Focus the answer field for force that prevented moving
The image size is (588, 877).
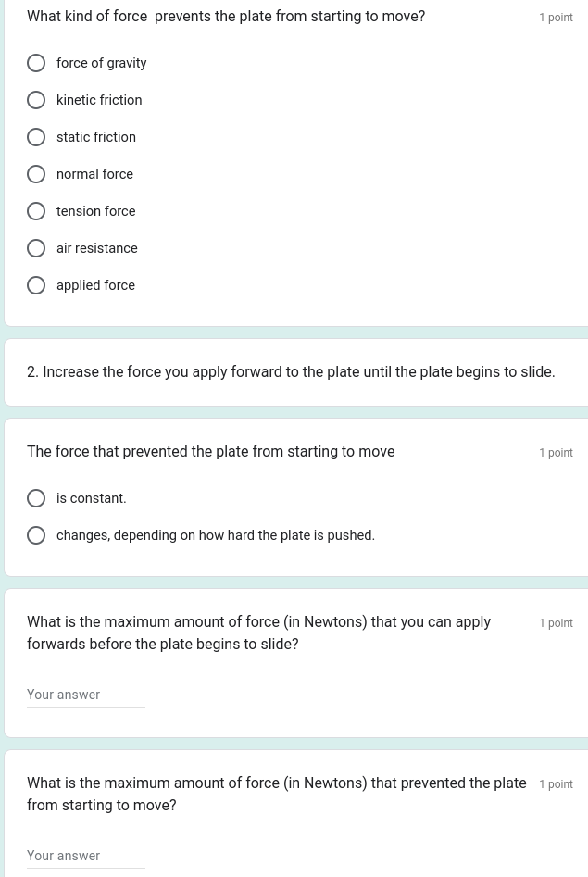[86, 856]
